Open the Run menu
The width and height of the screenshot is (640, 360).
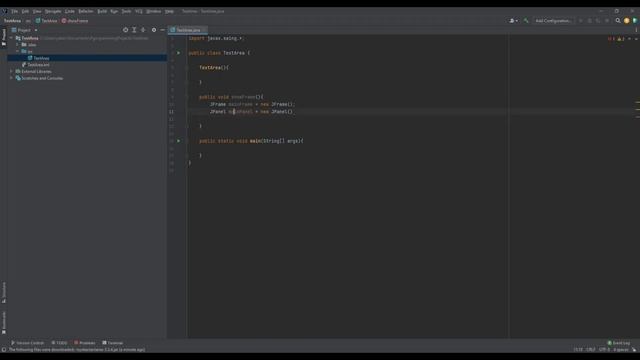[x=114, y=11]
